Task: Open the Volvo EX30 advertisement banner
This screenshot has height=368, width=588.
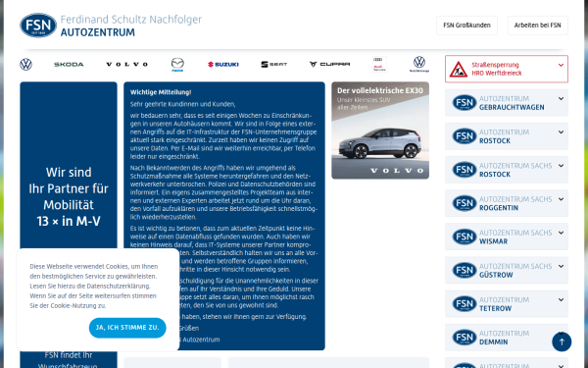Action: pyautogui.click(x=380, y=131)
